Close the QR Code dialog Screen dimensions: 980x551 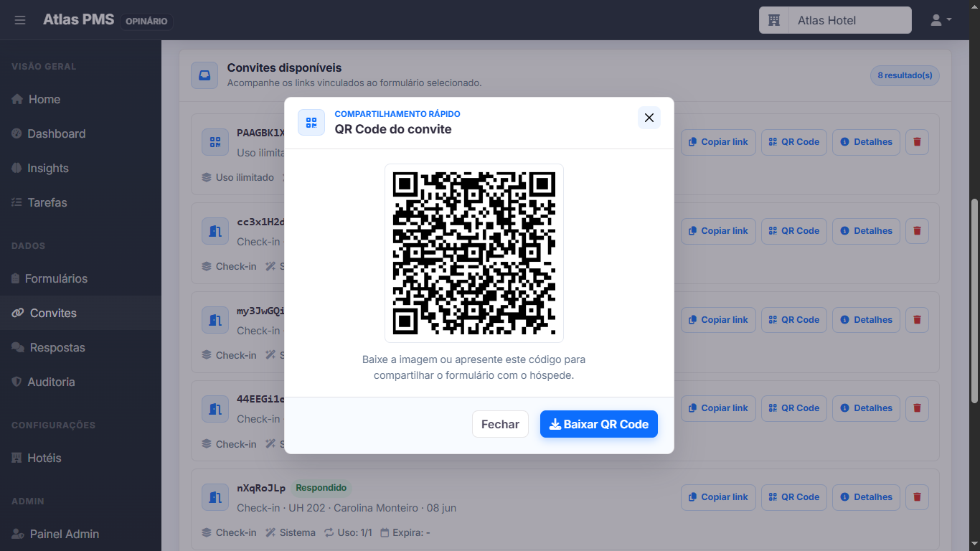click(x=649, y=118)
